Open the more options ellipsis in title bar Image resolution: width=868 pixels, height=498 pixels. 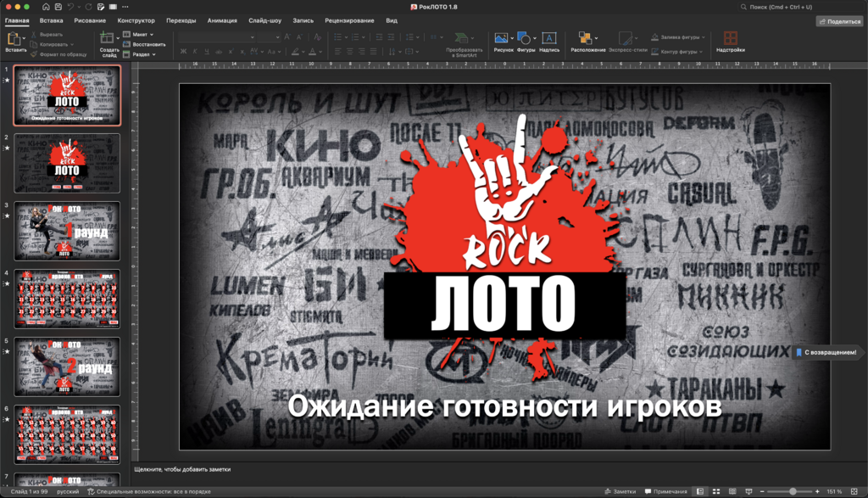(125, 7)
